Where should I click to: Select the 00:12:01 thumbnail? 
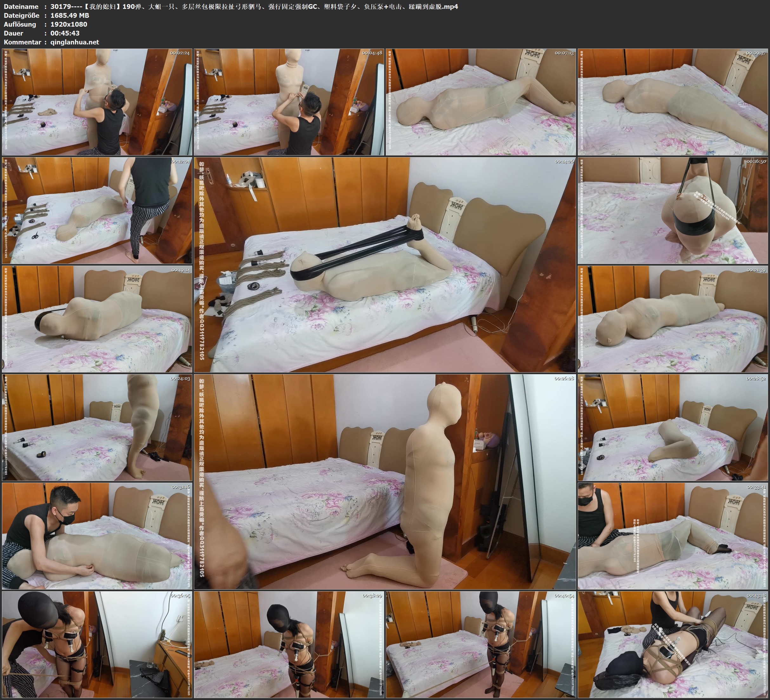click(x=97, y=210)
